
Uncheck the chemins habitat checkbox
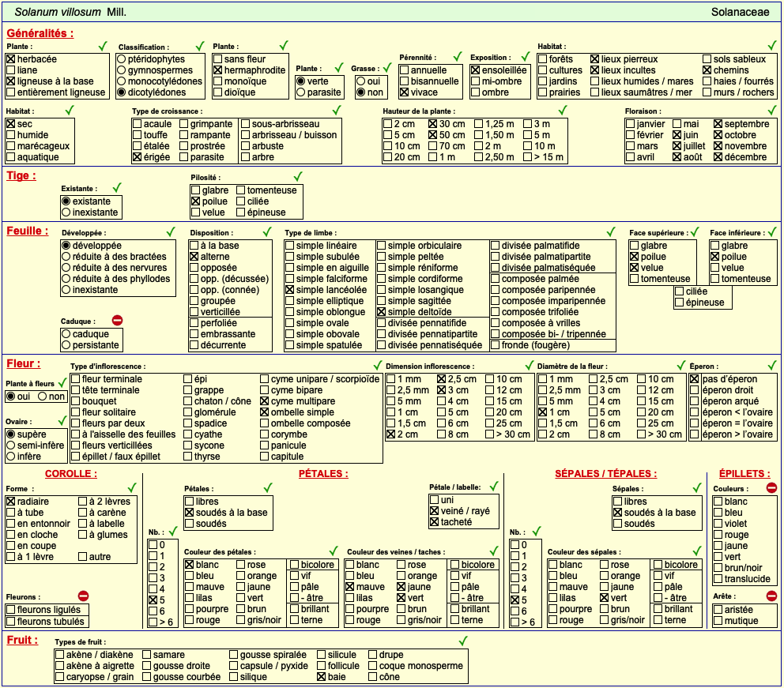tap(707, 70)
